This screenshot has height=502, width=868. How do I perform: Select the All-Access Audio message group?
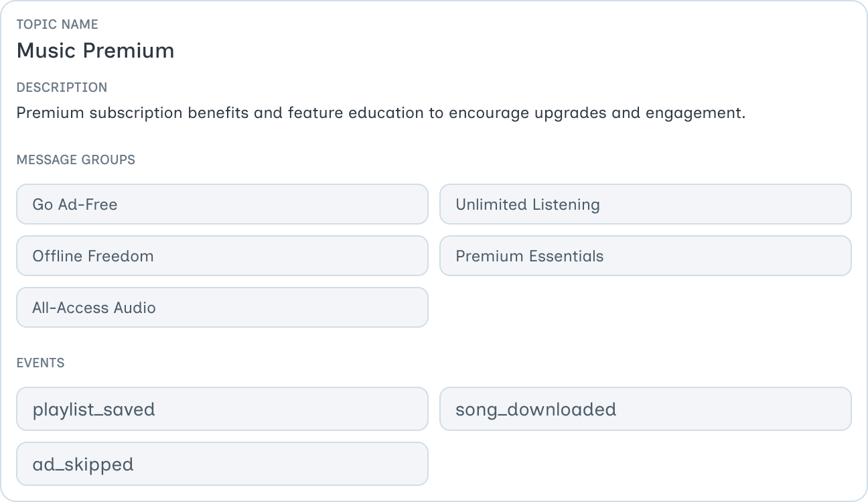pos(222,308)
